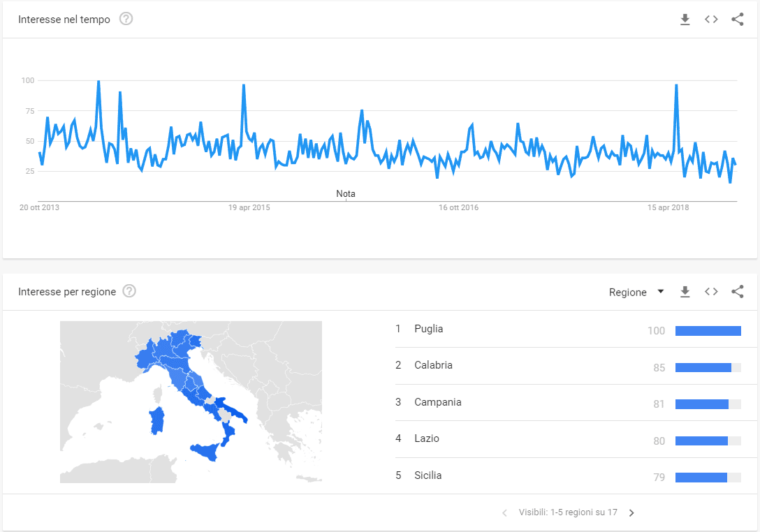Open embed code for Interesse nel tempo

pyautogui.click(x=711, y=20)
